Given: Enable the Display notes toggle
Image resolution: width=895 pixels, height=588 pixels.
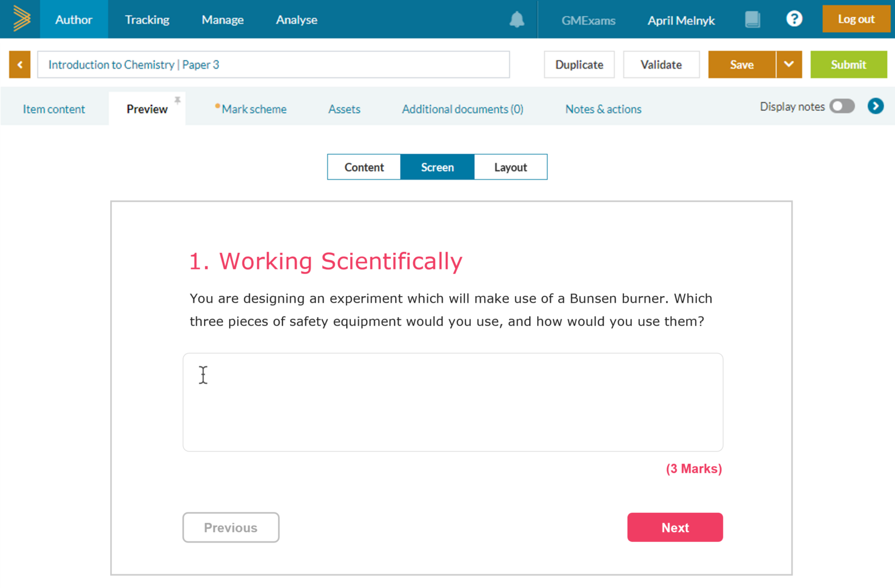Looking at the screenshot, I should pos(841,106).
